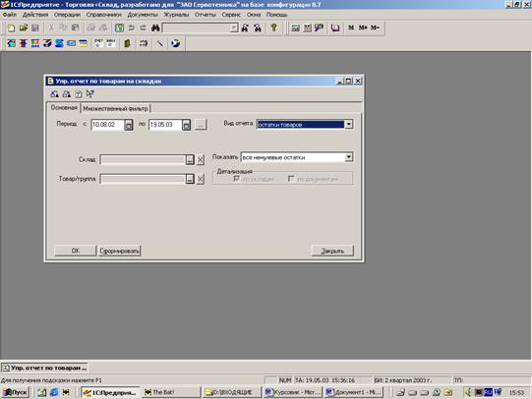
Task: Switch to 'Множественный фильтр' tab
Action: (x=115, y=108)
